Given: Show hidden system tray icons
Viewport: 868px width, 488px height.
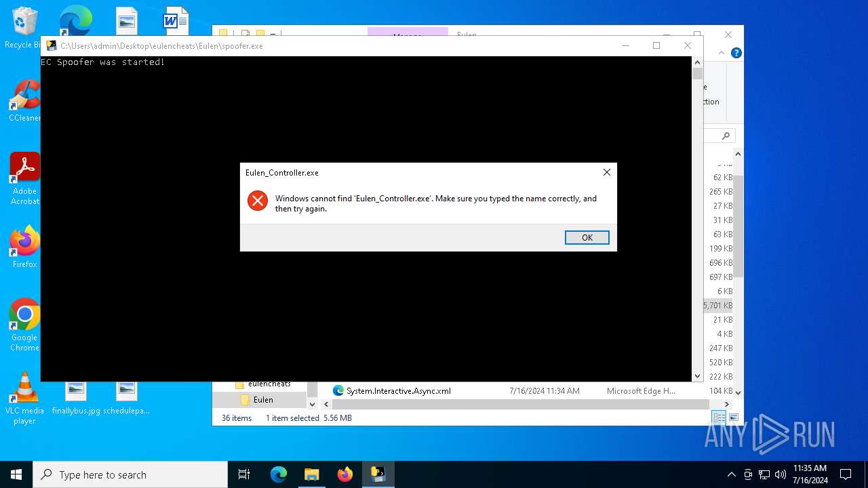Looking at the screenshot, I should (x=731, y=474).
